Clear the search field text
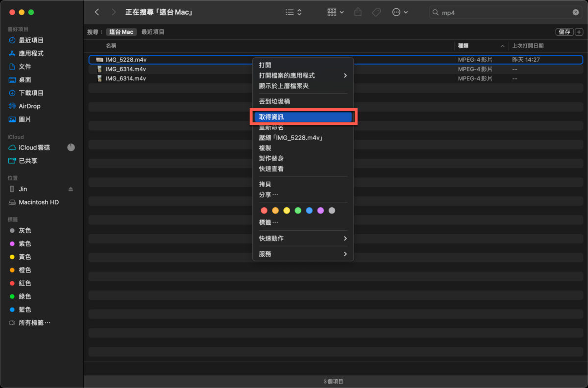Screen dimensions: 588x388 575,13
